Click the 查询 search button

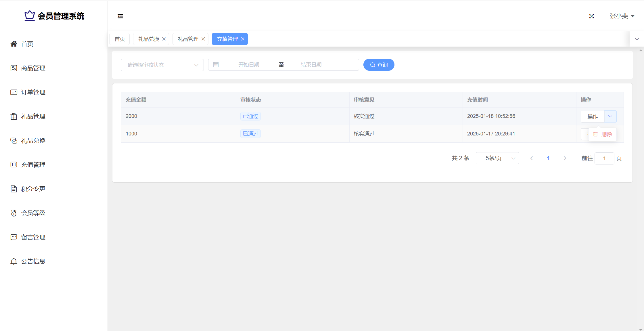[x=379, y=65]
